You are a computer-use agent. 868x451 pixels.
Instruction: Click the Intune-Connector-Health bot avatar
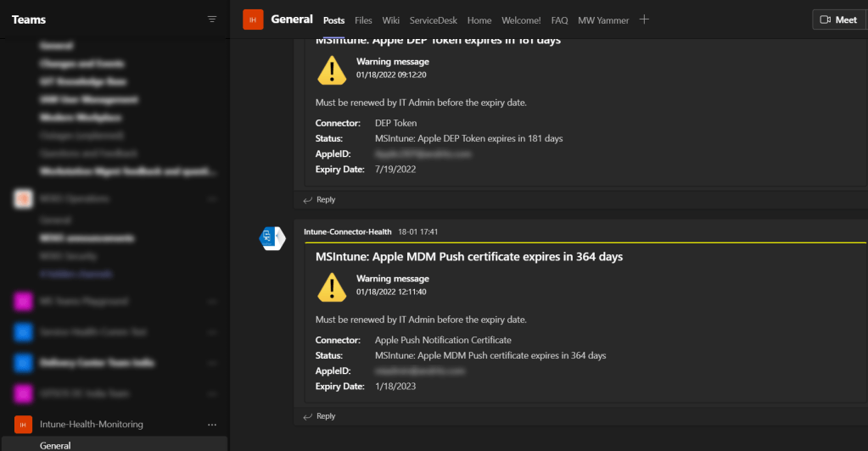(272, 238)
